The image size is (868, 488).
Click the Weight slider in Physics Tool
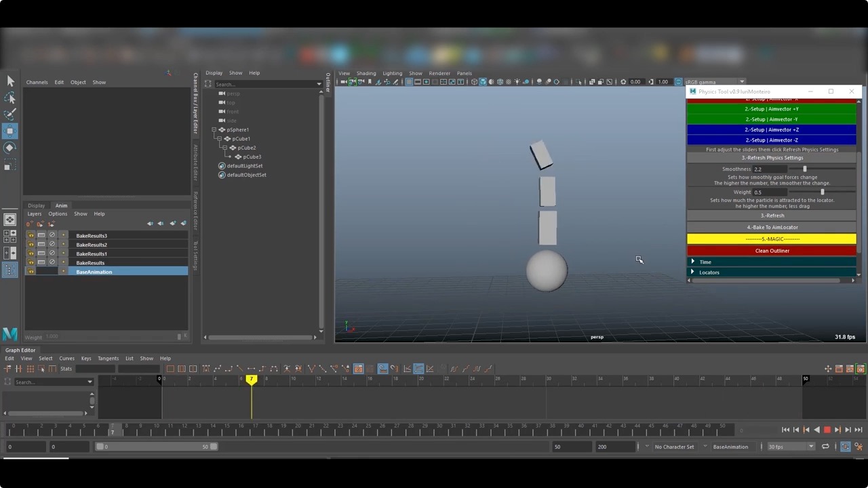click(823, 192)
